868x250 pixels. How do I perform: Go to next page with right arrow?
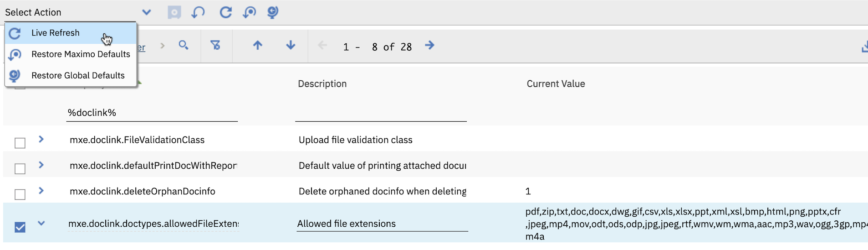coord(429,45)
